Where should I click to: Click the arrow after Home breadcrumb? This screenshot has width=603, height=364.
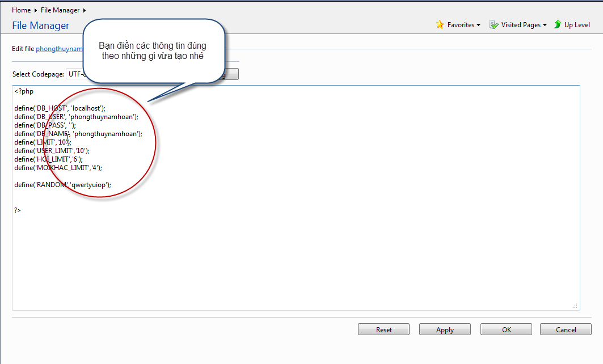click(36, 10)
